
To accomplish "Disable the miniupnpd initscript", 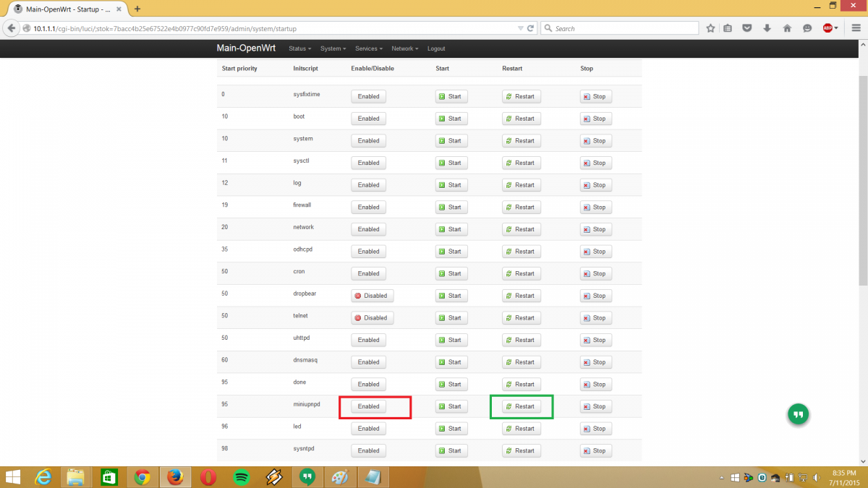I will pyautogui.click(x=368, y=406).
